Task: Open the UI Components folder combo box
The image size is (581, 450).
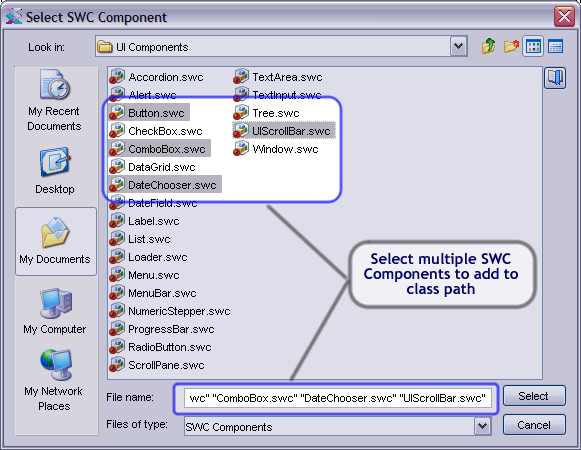Action: (281, 46)
